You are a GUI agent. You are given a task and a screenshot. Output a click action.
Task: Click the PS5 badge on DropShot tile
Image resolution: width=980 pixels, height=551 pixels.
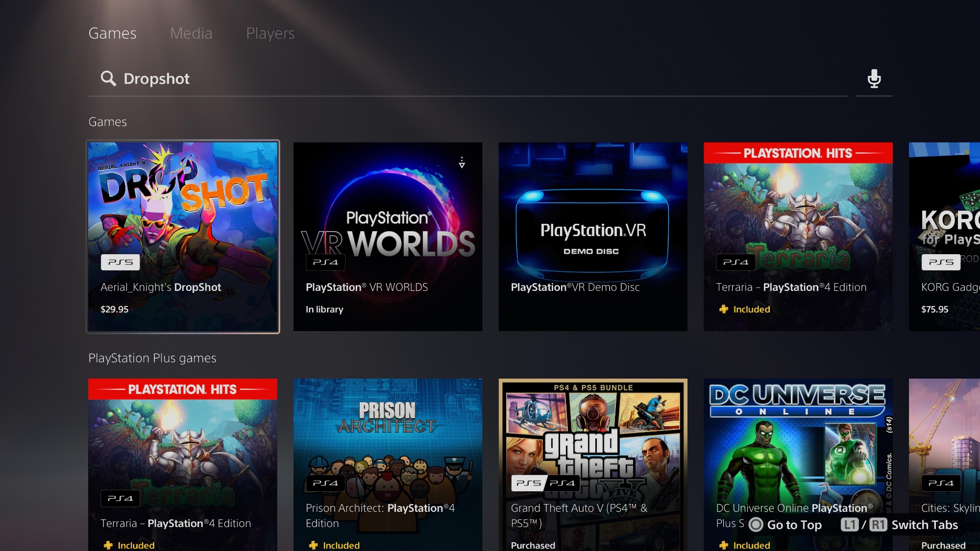point(120,262)
